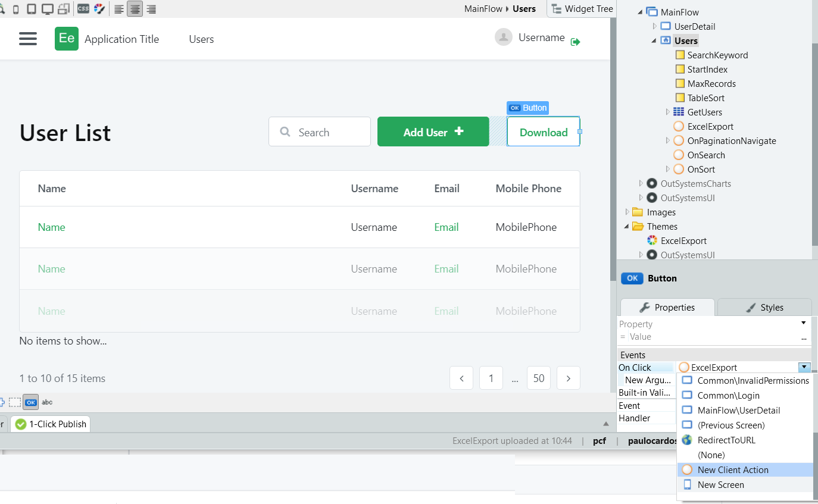
Task: Switch preview to phone device icon
Action: click(x=15, y=9)
